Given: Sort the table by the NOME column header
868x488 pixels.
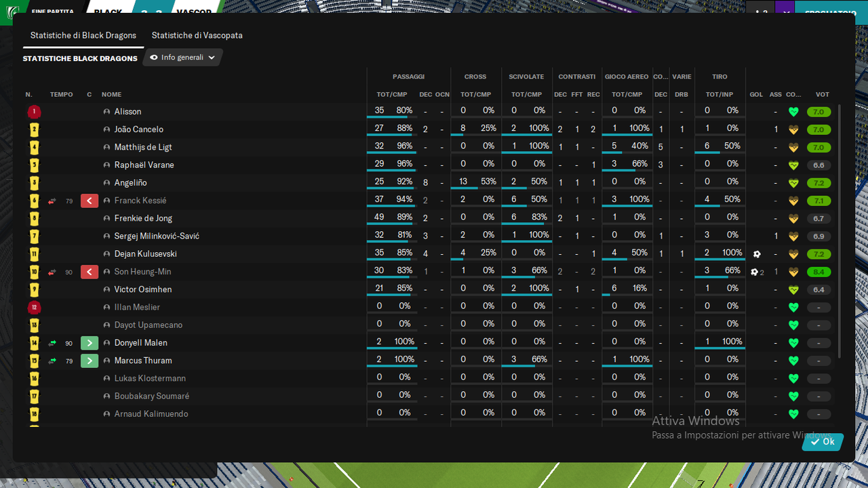Looking at the screenshot, I should click(x=112, y=95).
